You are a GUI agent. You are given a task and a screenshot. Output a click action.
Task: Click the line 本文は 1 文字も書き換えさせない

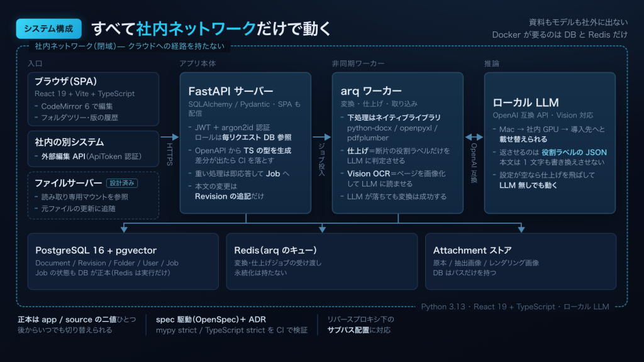coord(552,162)
